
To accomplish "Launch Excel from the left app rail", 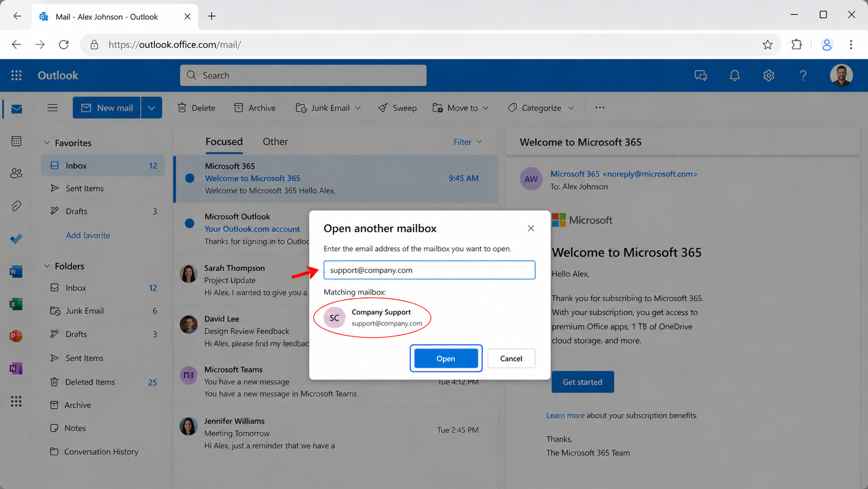I will point(16,303).
